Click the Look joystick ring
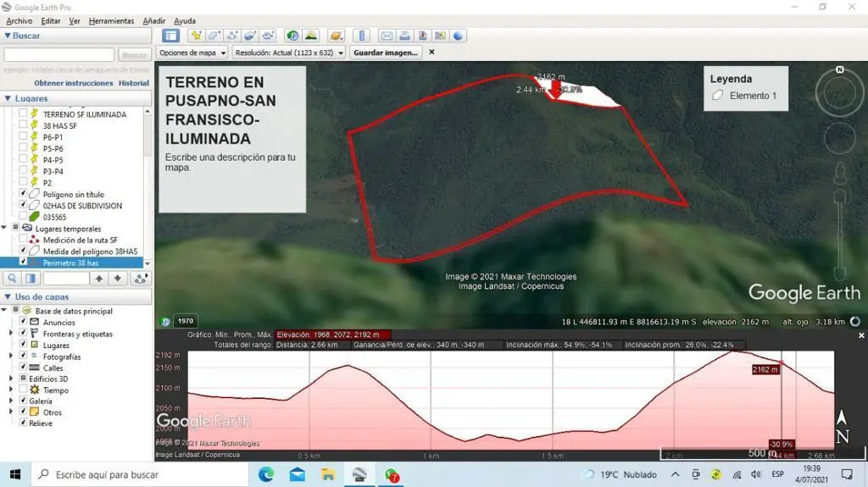868x487 pixels. pos(840,93)
